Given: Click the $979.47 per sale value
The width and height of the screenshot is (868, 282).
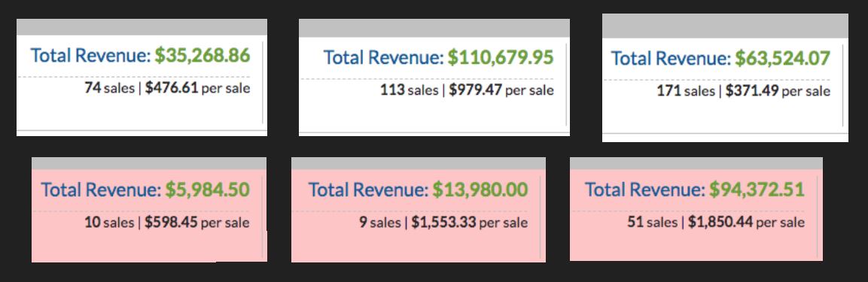Looking at the screenshot, I should pyautogui.click(x=476, y=89).
